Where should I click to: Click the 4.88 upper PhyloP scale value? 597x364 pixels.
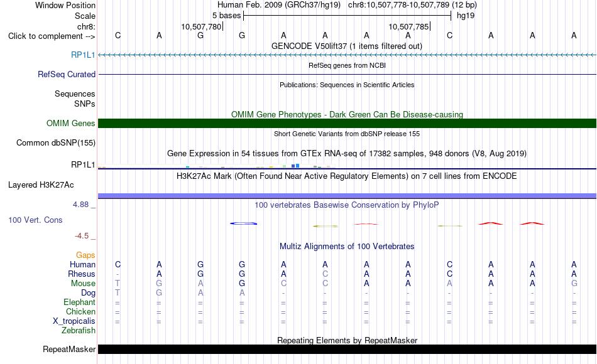click(x=80, y=204)
